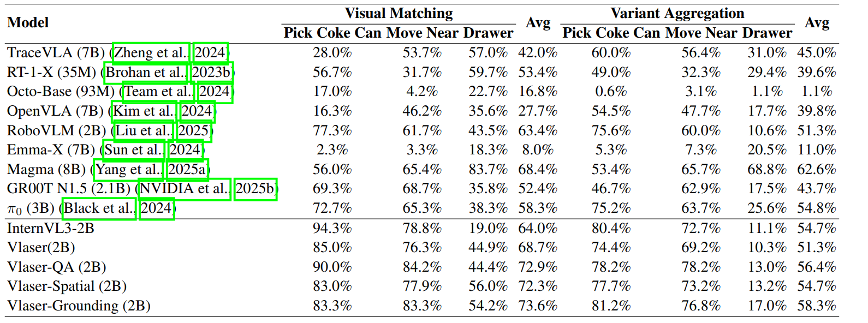Open the NVIDIA et al. citation link
Viewport: 868px width, 323px height.
(x=185, y=189)
